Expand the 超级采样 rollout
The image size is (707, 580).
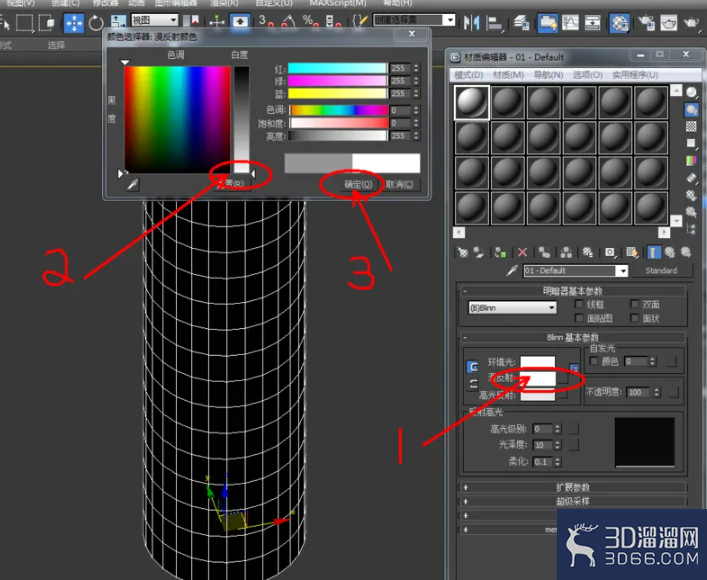point(573,502)
